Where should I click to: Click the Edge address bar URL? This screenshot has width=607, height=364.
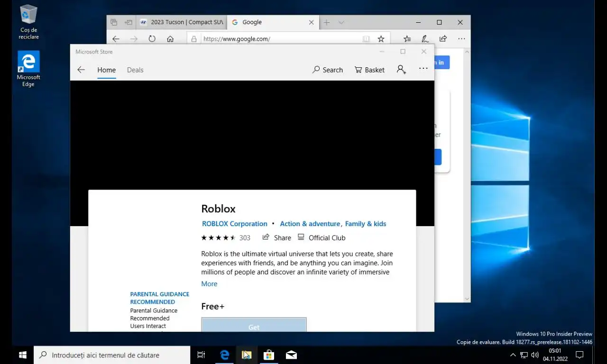pos(237,39)
